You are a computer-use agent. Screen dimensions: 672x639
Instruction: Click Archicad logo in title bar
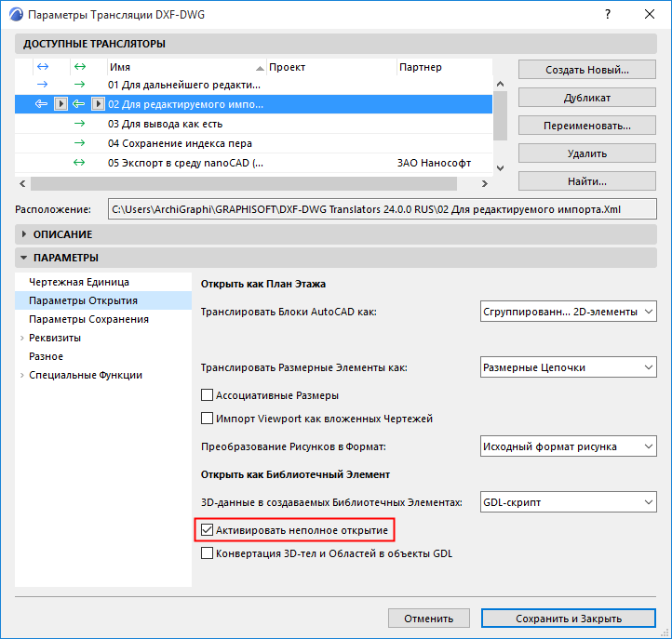coord(16,14)
